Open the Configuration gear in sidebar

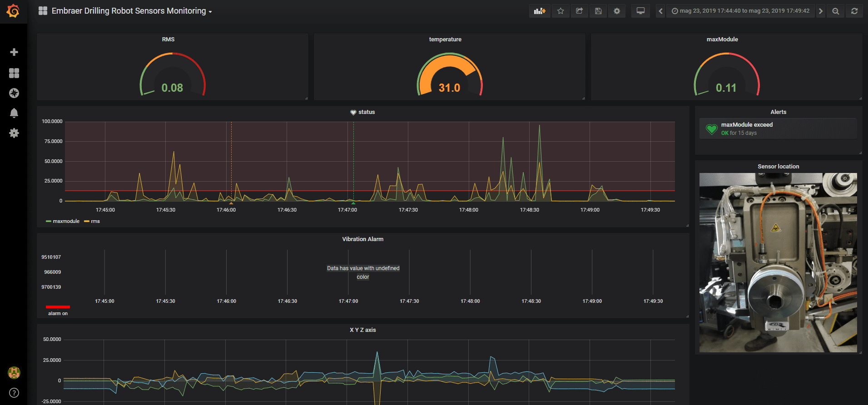click(x=14, y=133)
